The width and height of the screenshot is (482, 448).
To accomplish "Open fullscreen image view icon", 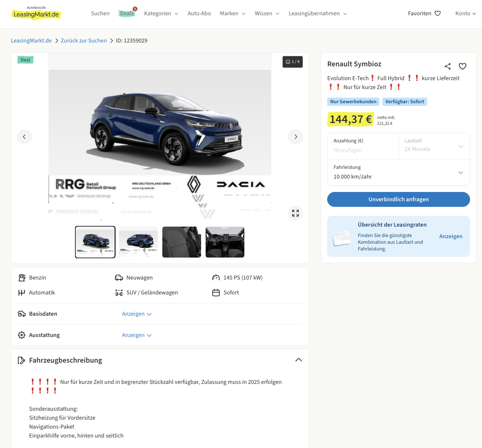I will tap(295, 213).
